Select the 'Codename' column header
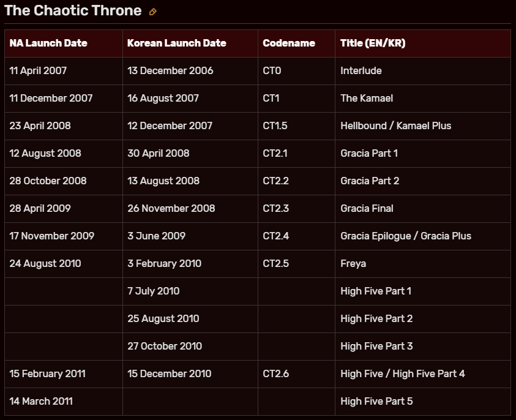 [x=289, y=43]
